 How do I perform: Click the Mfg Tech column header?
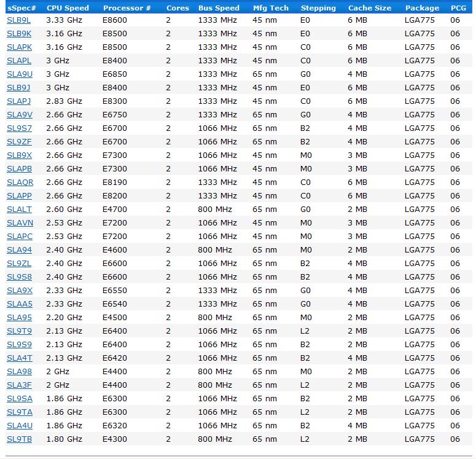tap(271, 8)
